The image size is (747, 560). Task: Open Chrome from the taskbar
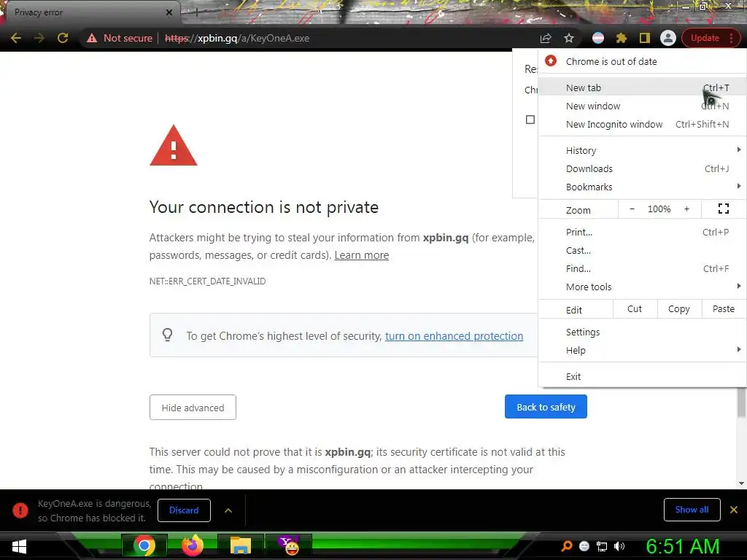pos(144,545)
